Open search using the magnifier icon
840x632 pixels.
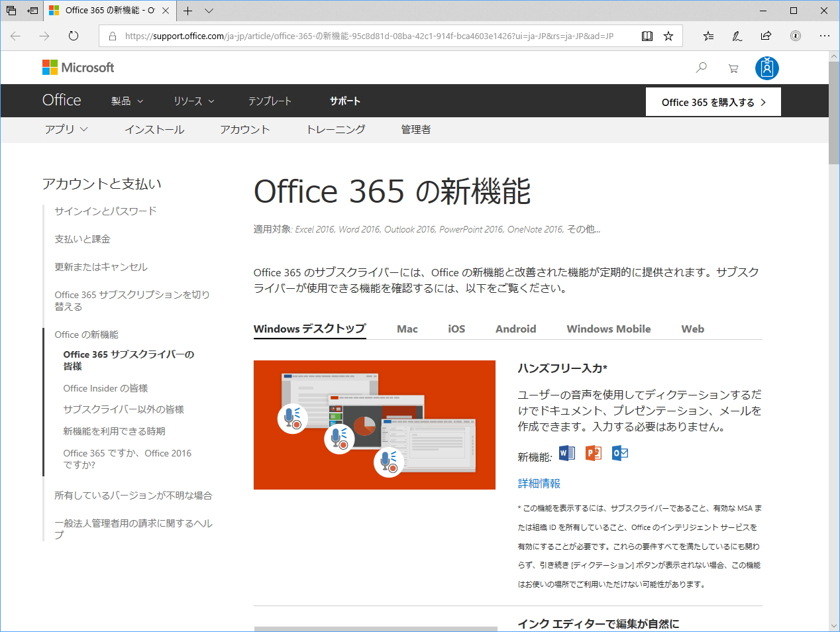(702, 67)
